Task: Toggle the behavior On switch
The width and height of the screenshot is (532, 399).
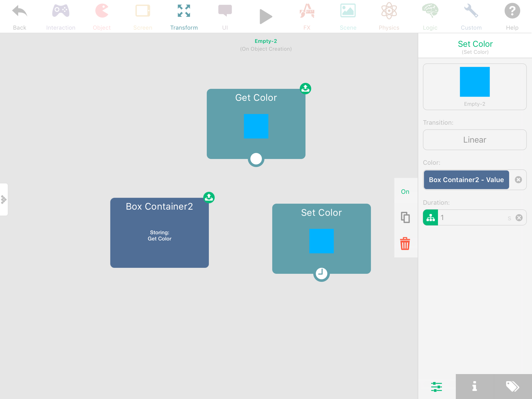Action: pos(405,192)
